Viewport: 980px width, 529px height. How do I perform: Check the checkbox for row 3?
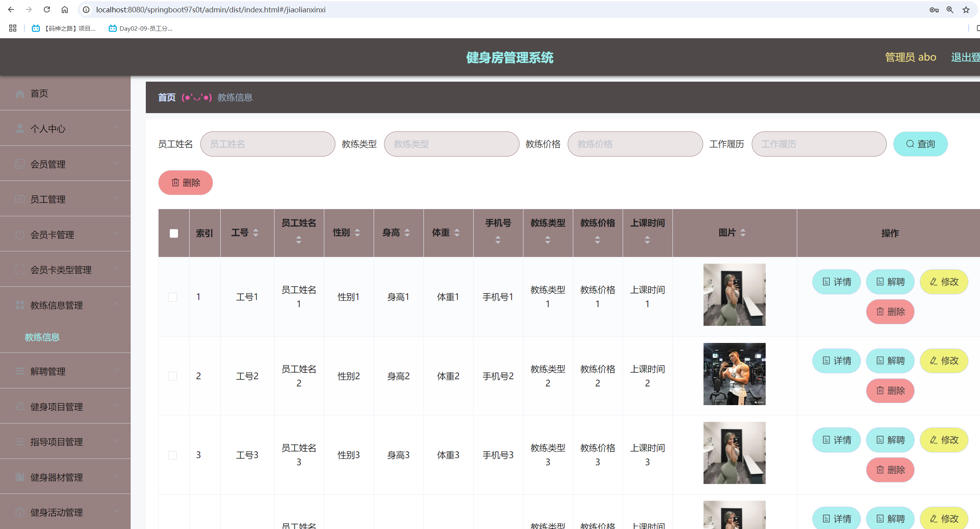(x=172, y=455)
